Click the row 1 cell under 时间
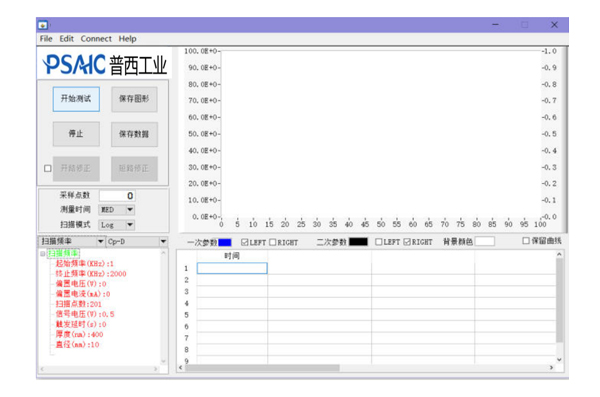Image resolution: width=600 pixels, height=397 pixels. coord(232,268)
